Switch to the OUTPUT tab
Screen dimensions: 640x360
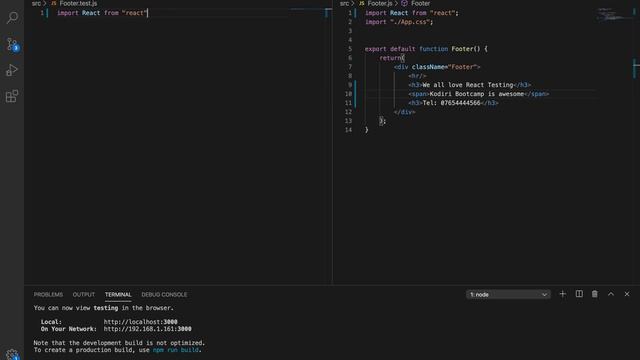coord(84,294)
